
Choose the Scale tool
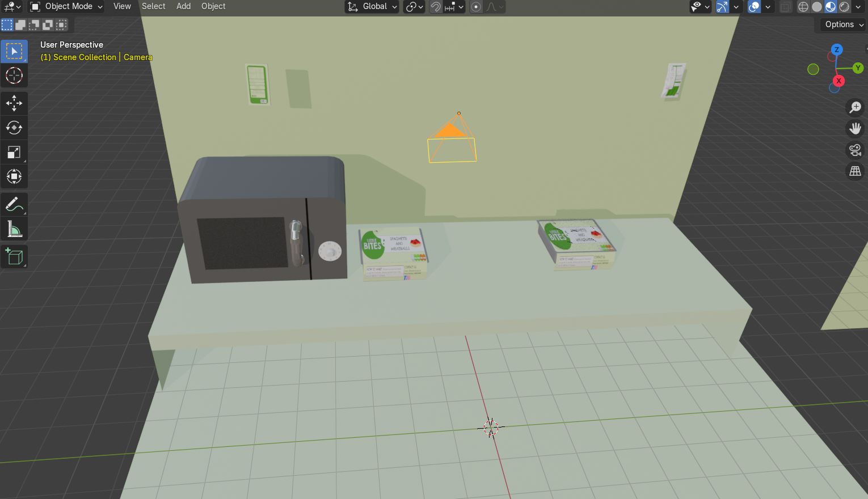[x=14, y=152]
